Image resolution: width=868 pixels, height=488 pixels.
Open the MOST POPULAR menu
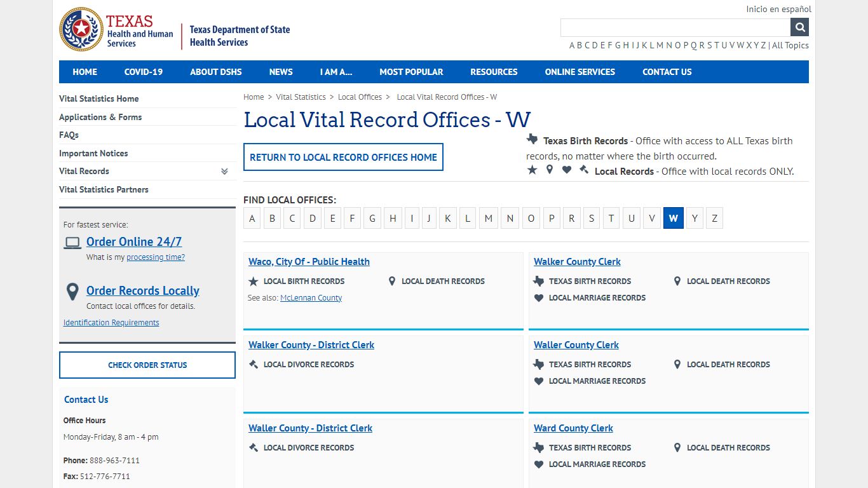point(411,72)
